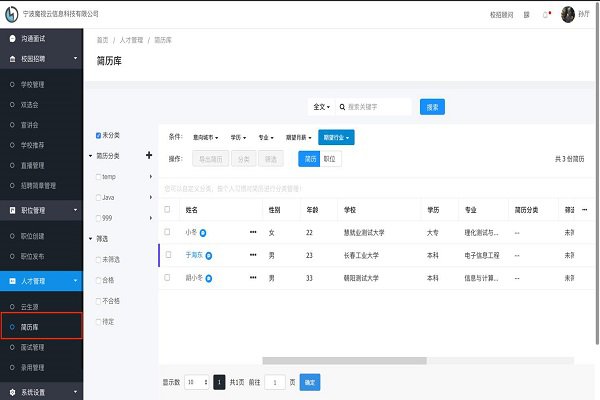600x400 pixels.
Task: Open the 专业 filter dropdown
Action: [x=266, y=137]
